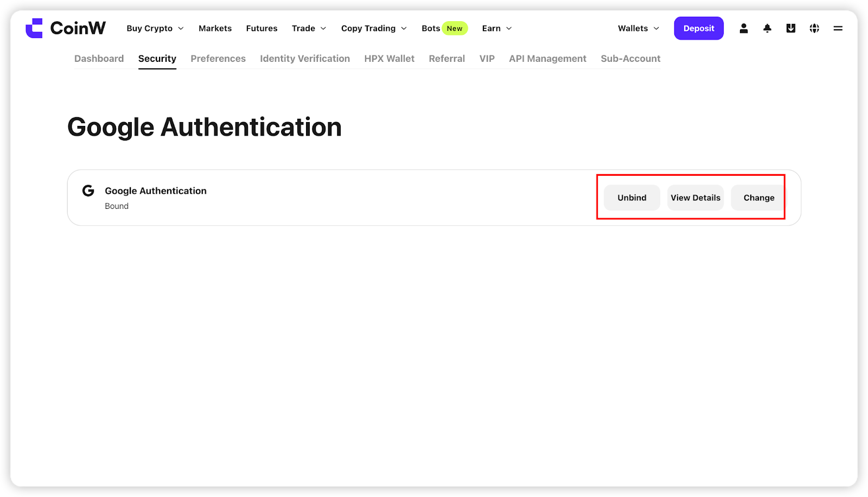868x497 pixels.
Task: Open the language globe icon
Action: [814, 28]
